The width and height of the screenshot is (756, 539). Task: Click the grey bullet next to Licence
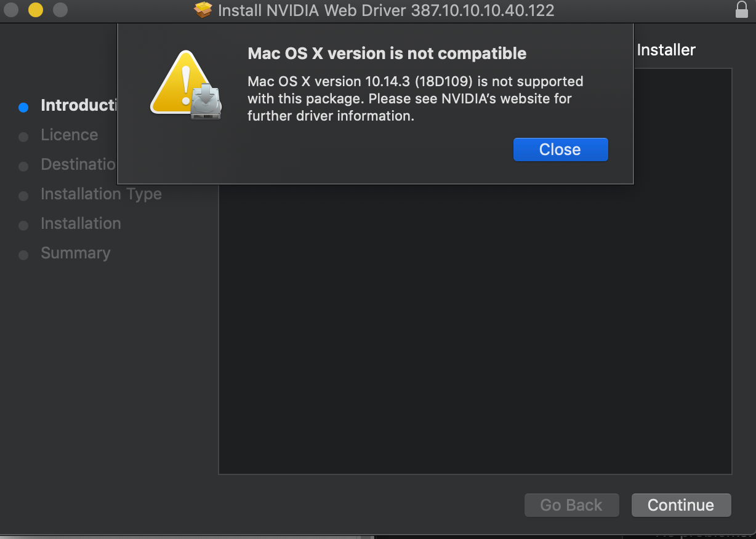click(x=23, y=137)
